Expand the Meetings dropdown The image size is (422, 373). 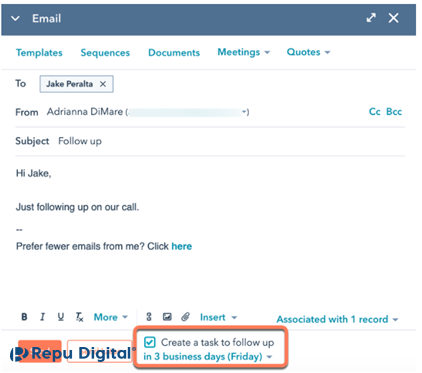click(244, 52)
